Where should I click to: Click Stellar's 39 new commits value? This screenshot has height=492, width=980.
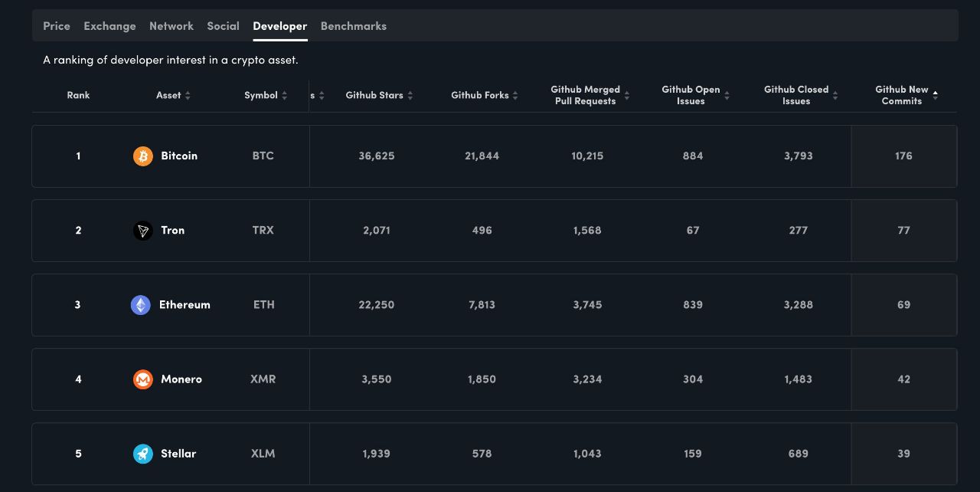coord(903,453)
